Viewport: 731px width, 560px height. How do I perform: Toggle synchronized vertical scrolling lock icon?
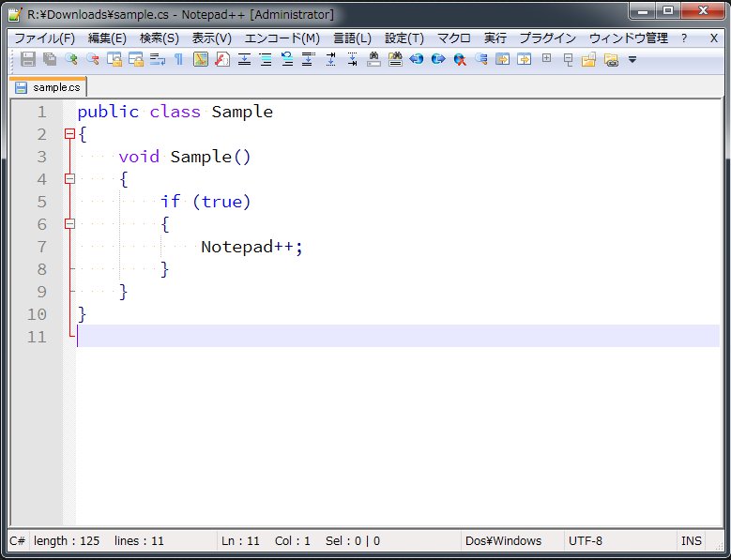pyautogui.click(x=114, y=59)
